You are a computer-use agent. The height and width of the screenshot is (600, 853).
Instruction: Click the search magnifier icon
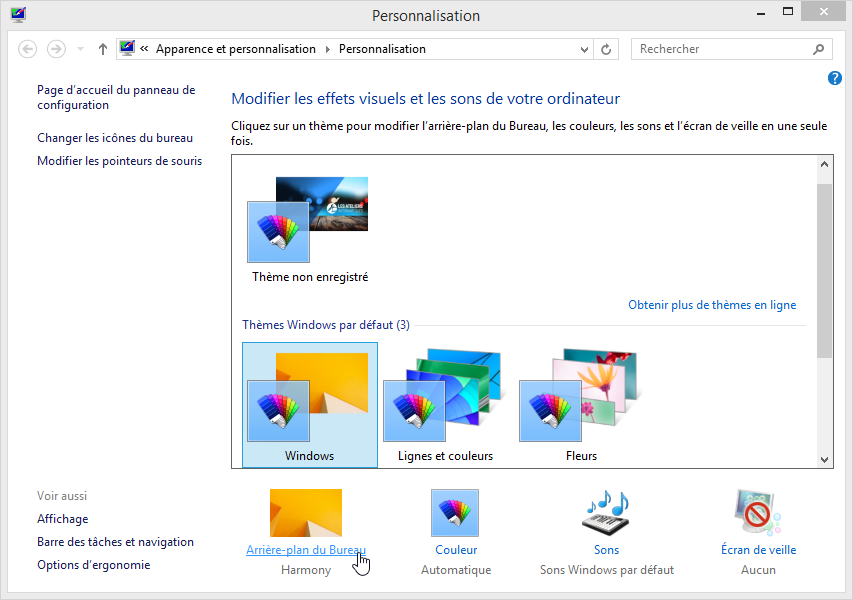tap(818, 50)
